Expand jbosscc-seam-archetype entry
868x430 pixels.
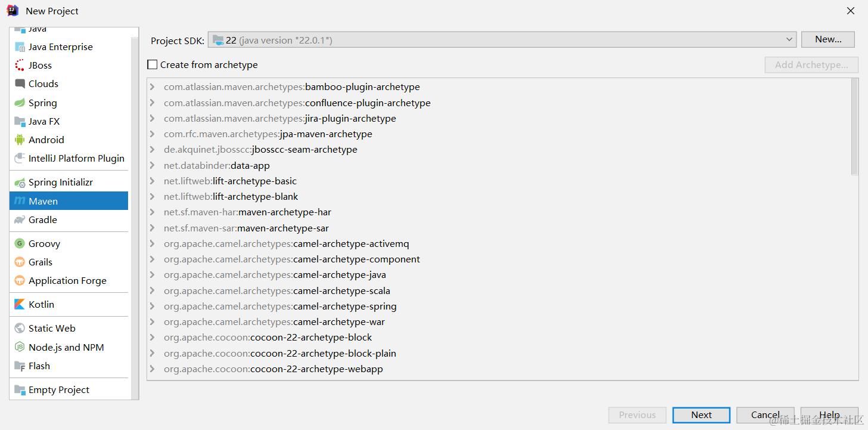pos(153,150)
